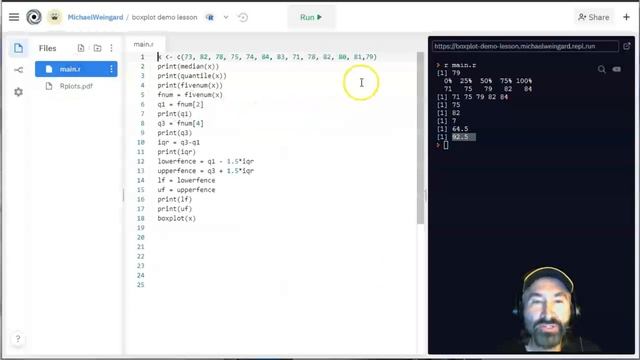Image resolution: width=640 pixels, height=360 pixels.
Task: Open main.r file options menu
Action: [111, 69]
